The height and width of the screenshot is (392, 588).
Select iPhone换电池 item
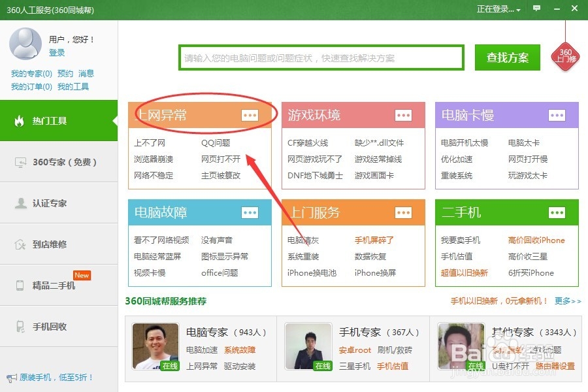[x=312, y=272]
